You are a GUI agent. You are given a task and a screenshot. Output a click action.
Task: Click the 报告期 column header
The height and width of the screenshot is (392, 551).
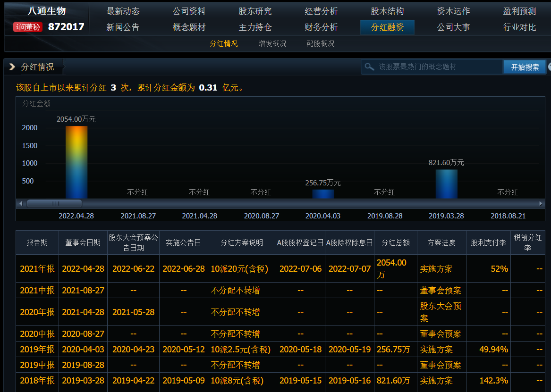point(37,242)
